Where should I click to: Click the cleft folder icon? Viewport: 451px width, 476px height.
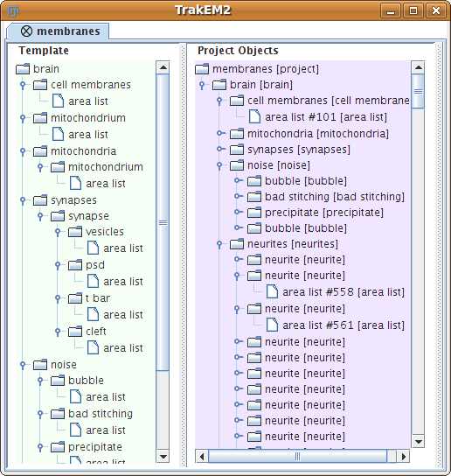click(x=75, y=332)
